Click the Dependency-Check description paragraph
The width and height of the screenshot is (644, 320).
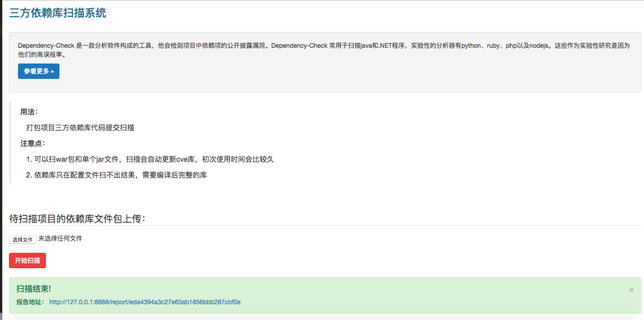pyautogui.click(x=324, y=50)
